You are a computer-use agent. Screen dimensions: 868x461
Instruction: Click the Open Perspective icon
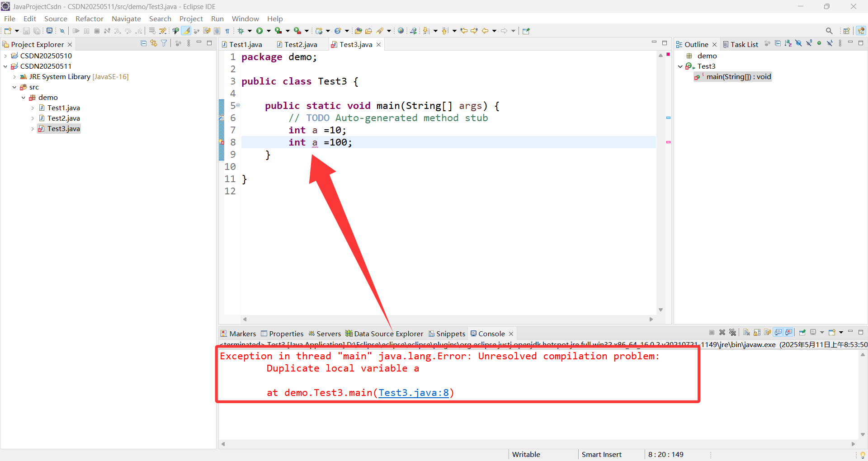[847, 31]
